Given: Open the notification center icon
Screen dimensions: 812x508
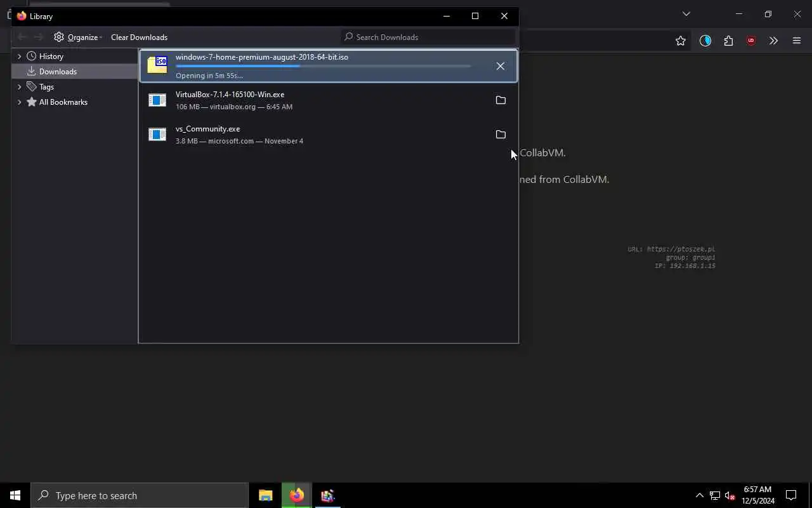Looking at the screenshot, I should point(791,495).
